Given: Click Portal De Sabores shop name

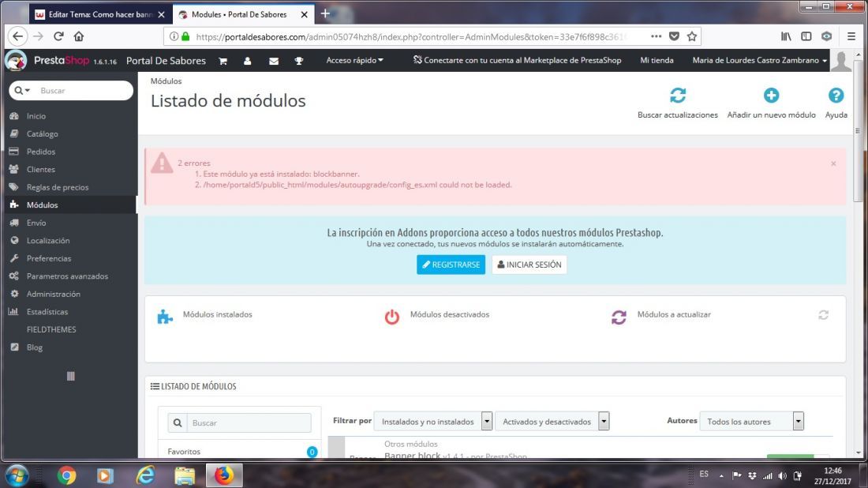Looking at the screenshot, I should pyautogui.click(x=166, y=60).
